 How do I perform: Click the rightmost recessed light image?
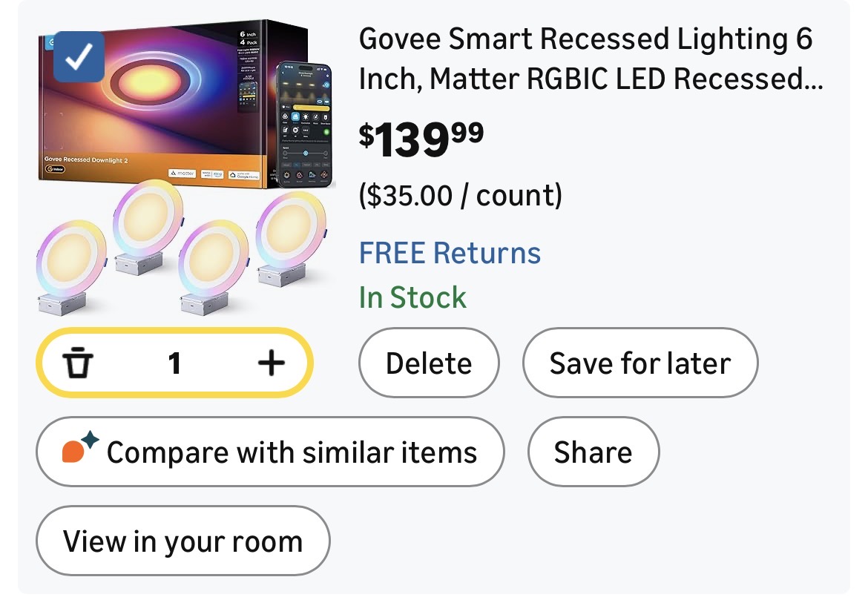(x=289, y=236)
